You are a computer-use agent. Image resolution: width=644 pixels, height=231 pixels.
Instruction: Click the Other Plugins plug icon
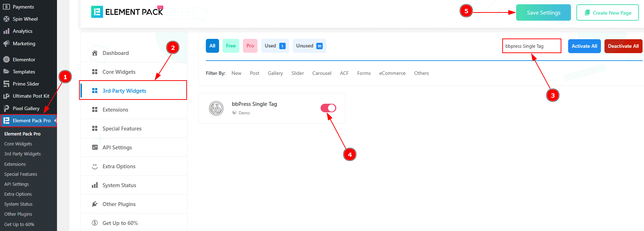pos(95,204)
